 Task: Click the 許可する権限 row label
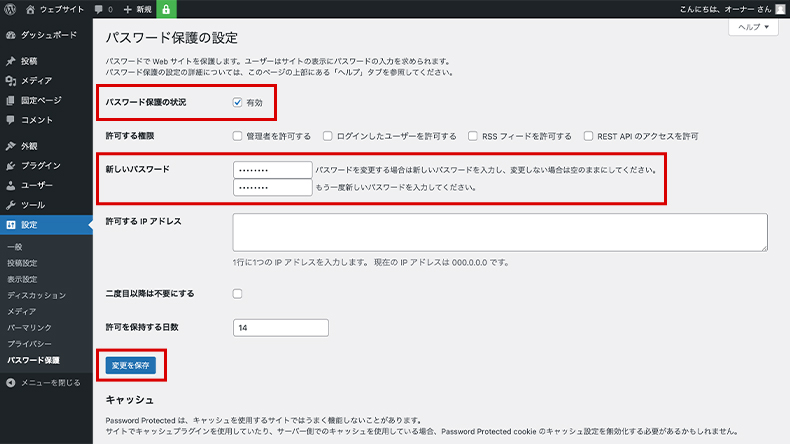129,136
